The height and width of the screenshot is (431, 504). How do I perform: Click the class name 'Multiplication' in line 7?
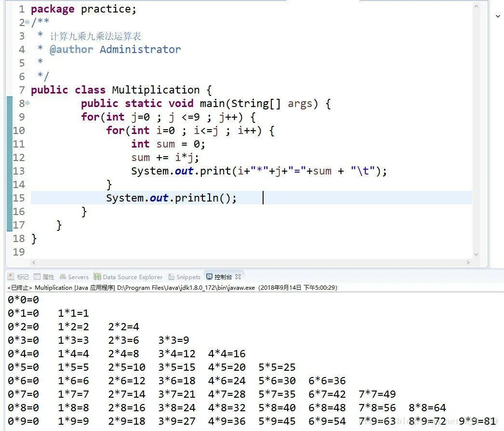tap(156, 90)
